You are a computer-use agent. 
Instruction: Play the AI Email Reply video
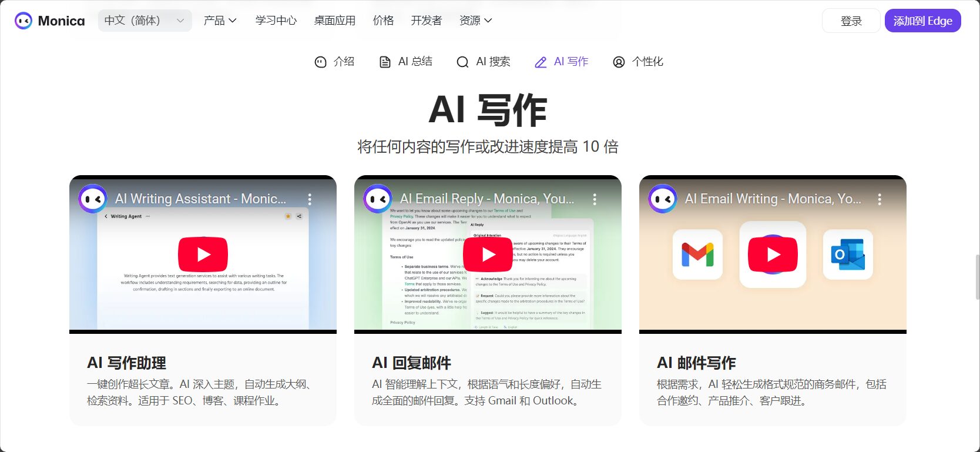point(488,254)
